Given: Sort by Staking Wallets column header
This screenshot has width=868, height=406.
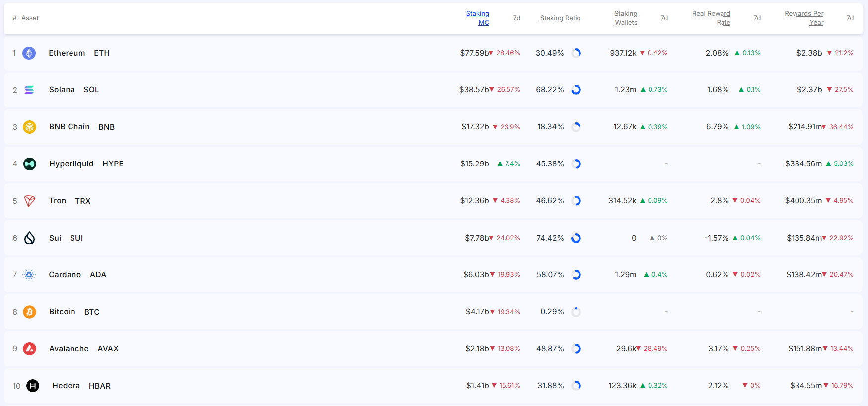Looking at the screenshot, I should [x=626, y=18].
